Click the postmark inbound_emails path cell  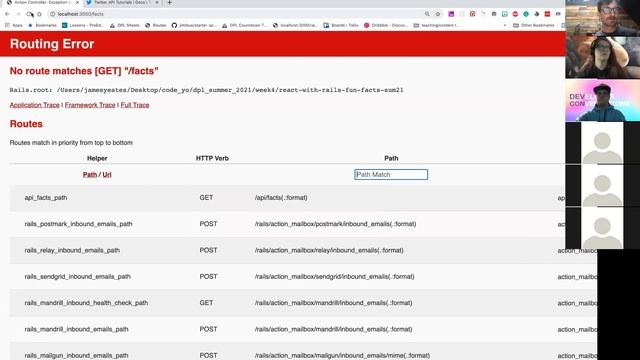[x=336, y=224]
